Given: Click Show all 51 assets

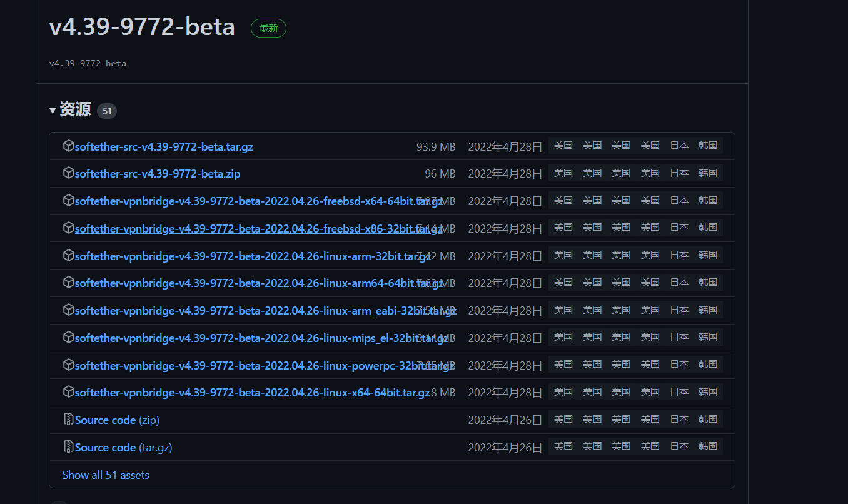Looking at the screenshot, I should point(106,475).
